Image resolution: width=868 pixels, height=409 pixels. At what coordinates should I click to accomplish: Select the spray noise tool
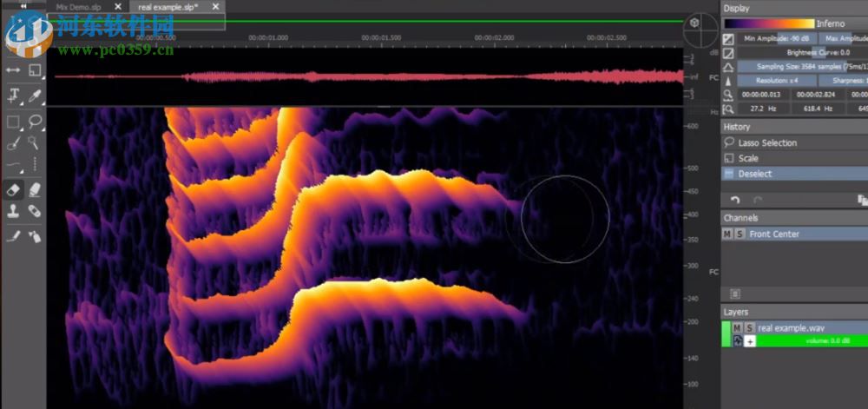coord(35,236)
